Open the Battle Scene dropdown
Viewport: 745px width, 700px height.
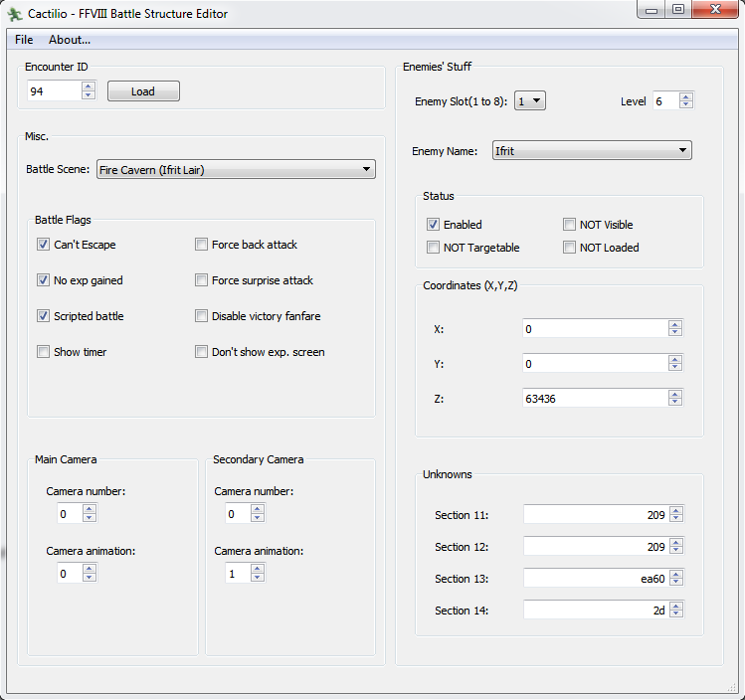coord(236,169)
